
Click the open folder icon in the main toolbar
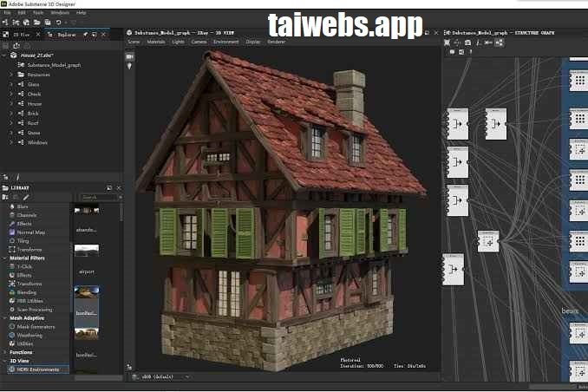pos(36,23)
